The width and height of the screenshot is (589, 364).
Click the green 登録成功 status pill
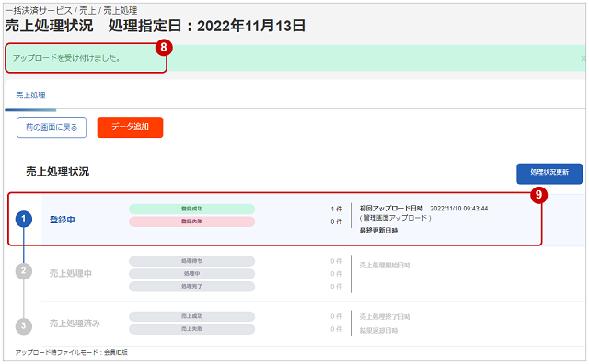point(192,209)
